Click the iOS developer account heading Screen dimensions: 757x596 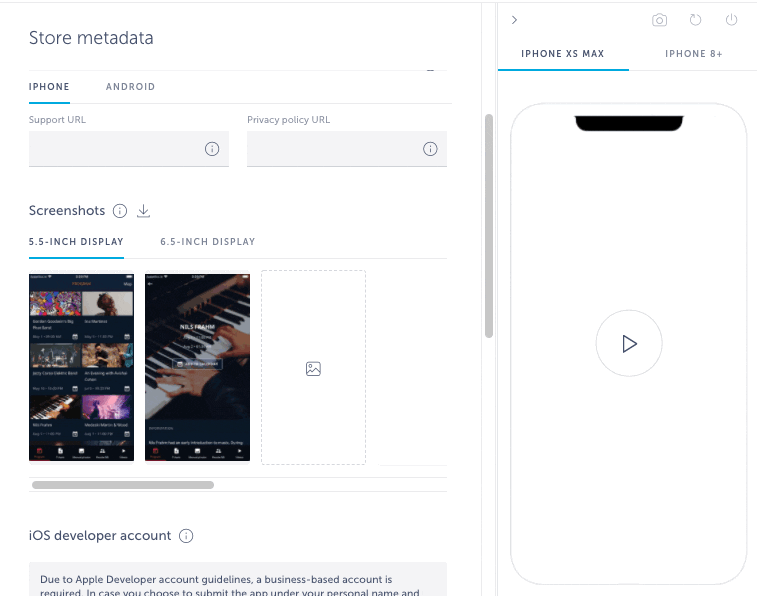click(x=100, y=536)
